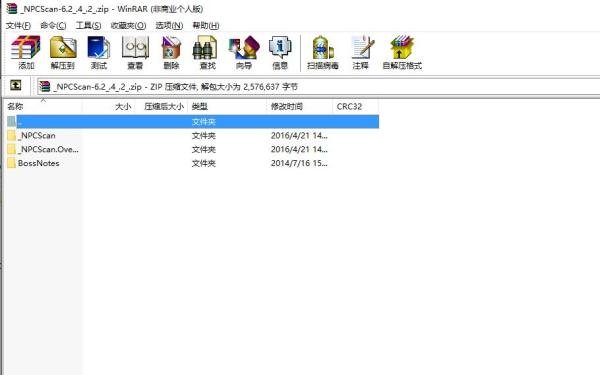Click the archive path address field
The height and width of the screenshot is (375, 600).
tap(318, 87)
